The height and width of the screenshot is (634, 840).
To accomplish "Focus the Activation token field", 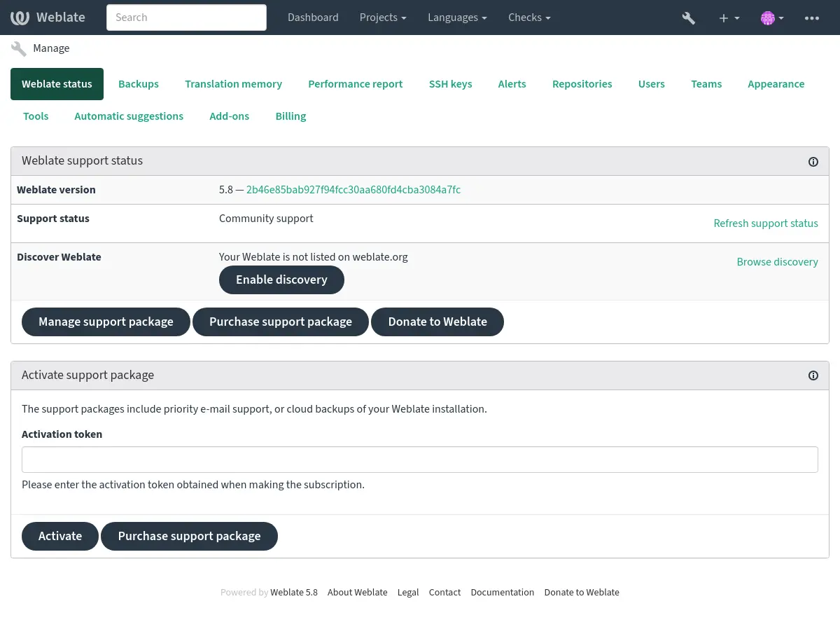I will tap(420, 460).
